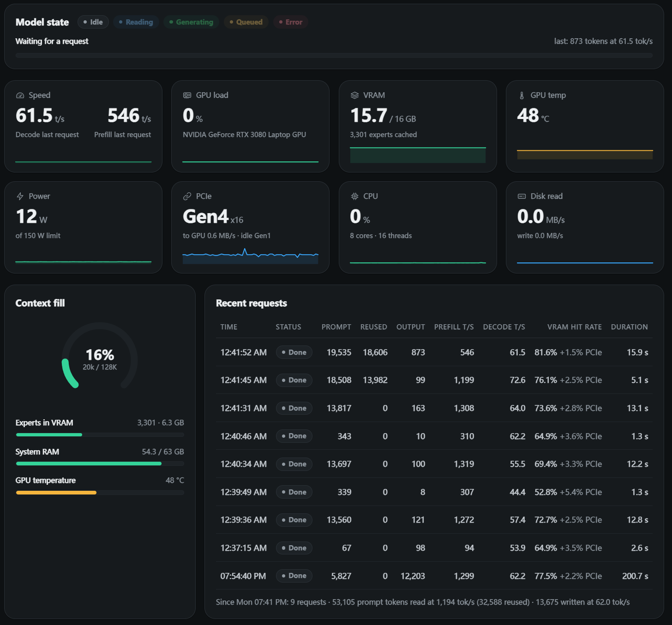This screenshot has height=625, width=672.
Task: Click output value 12,203
Action: 413,576
